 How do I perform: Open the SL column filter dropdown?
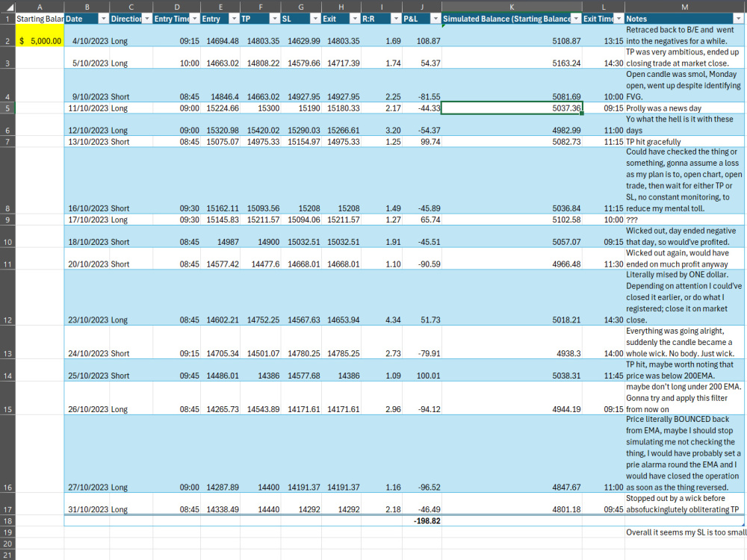click(x=315, y=19)
